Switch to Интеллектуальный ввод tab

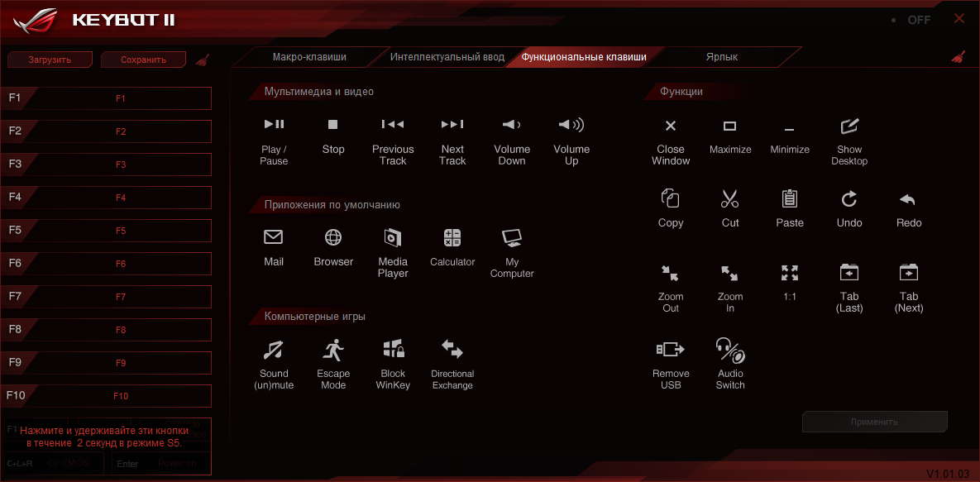click(x=447, y=57)
